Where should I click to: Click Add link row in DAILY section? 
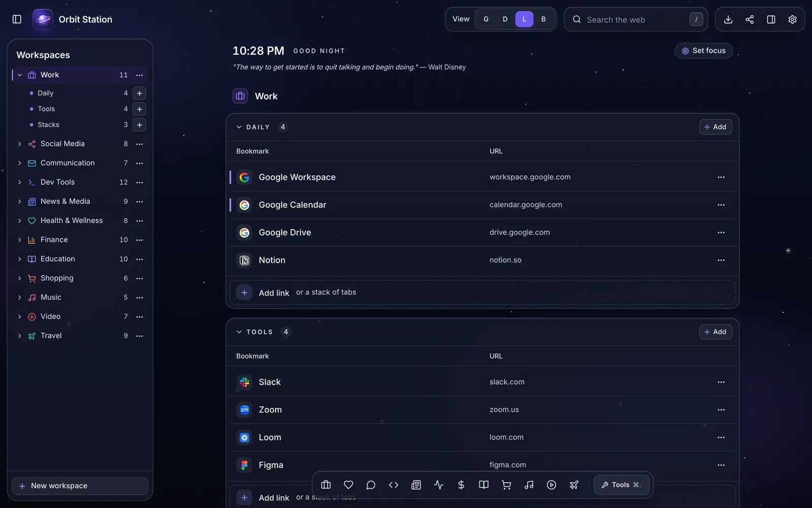pos(483,293)
